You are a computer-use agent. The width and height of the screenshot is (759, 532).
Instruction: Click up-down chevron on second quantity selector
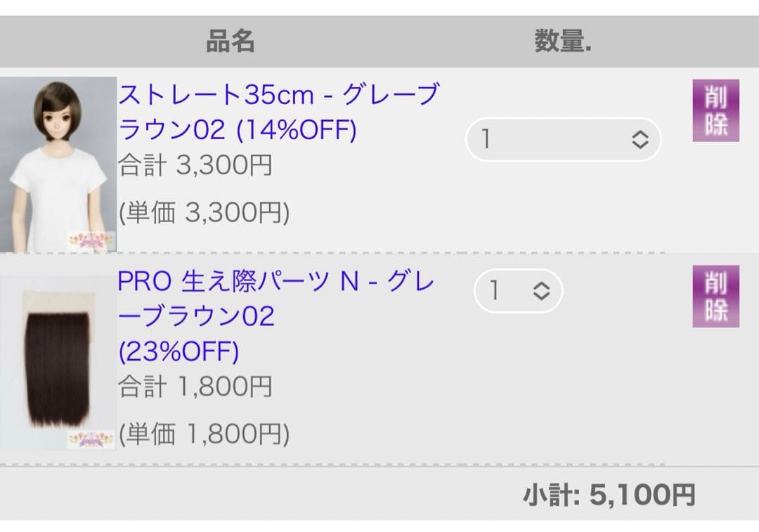coord(540,291)
